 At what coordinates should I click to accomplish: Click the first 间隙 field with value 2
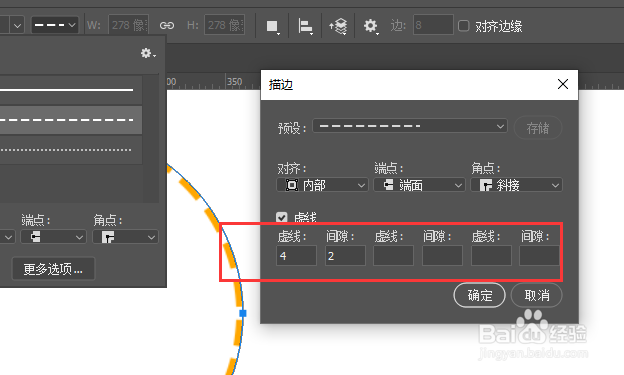345,256
